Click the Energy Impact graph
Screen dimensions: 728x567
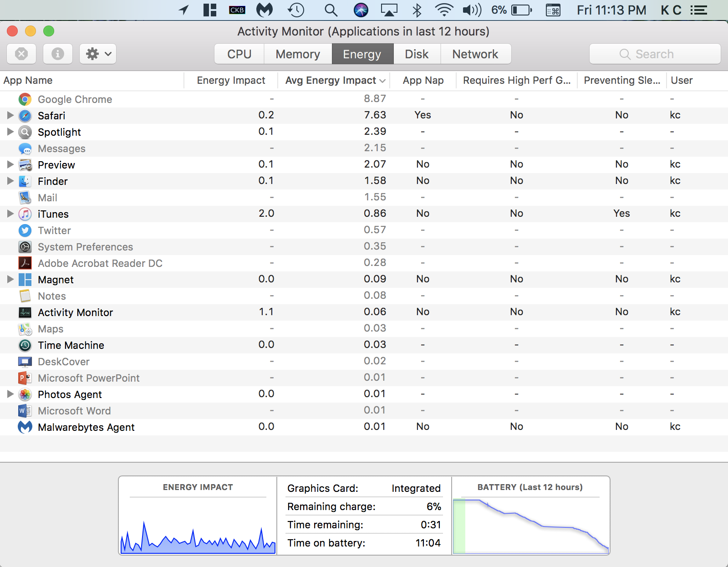coord(198,526)
